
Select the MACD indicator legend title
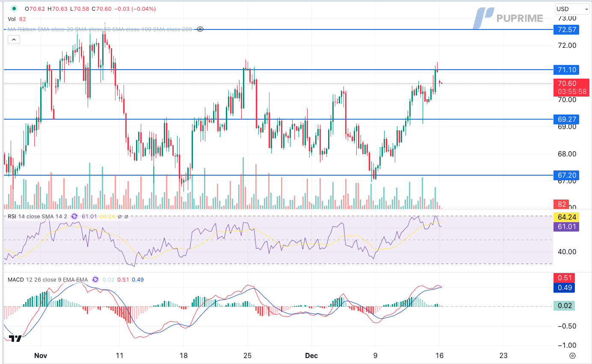coord(16,280)
